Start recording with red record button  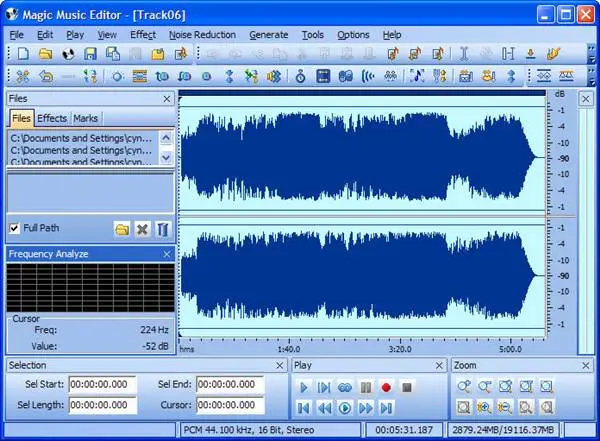pyautogui.click(x=386, y=387)
